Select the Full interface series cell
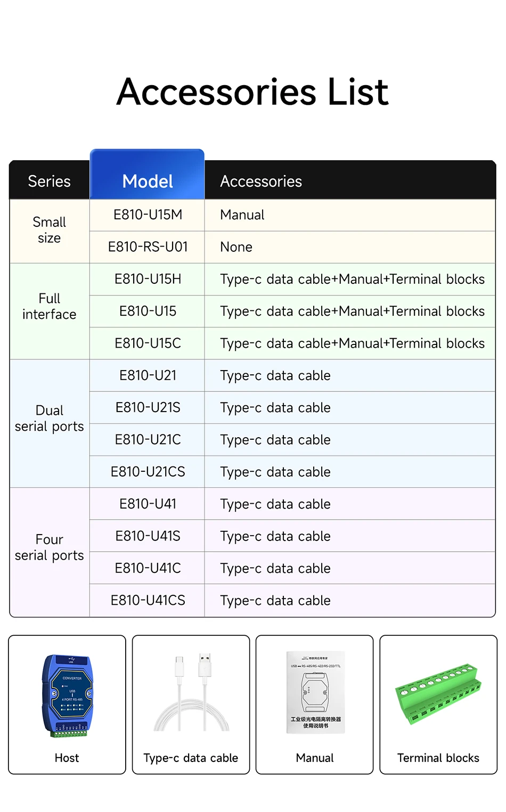The height and width of the screenshot is (812, 506). (49, 306)
